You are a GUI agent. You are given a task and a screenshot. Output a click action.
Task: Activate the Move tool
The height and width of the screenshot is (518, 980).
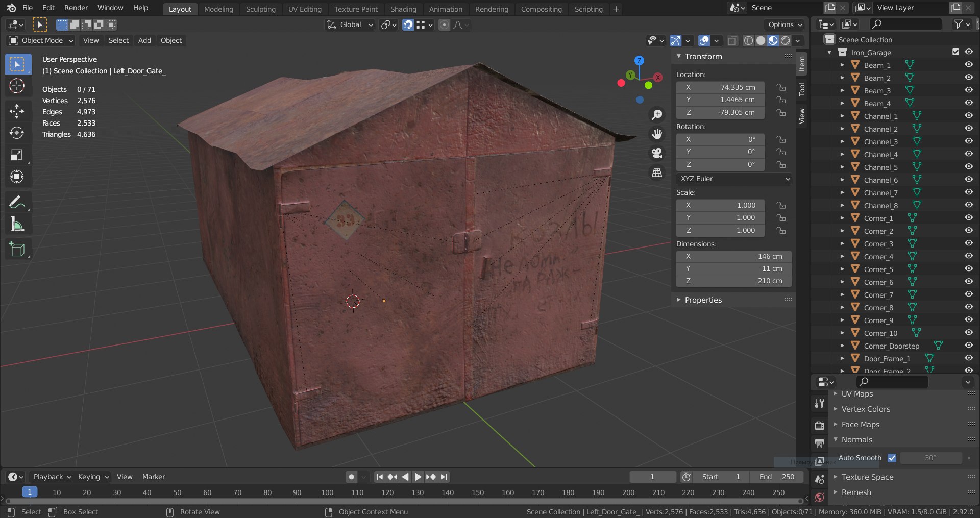(x=17, y=111)
